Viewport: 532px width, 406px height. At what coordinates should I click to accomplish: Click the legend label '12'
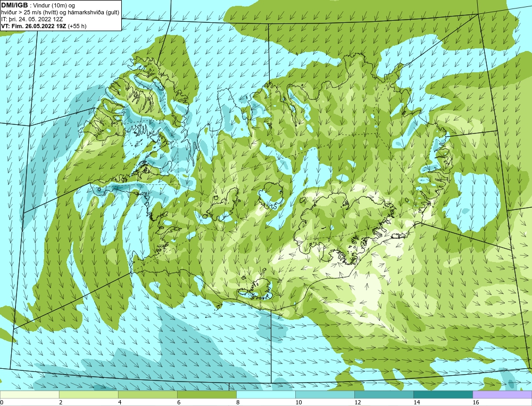click(358, 402)
